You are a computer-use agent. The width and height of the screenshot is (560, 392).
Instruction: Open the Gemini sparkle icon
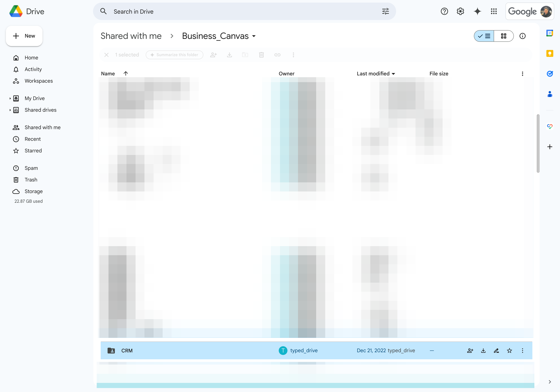coord(477,11)
